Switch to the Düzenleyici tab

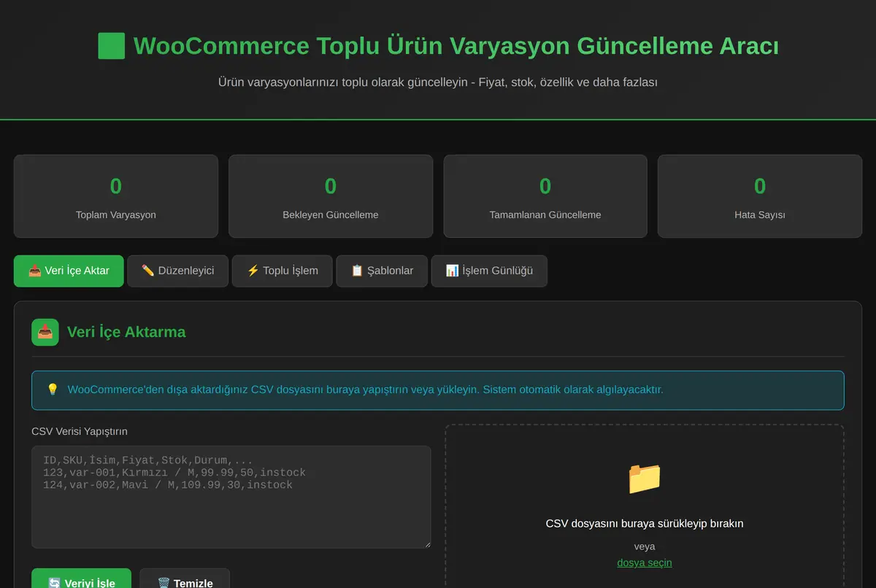tap(178, 271)
